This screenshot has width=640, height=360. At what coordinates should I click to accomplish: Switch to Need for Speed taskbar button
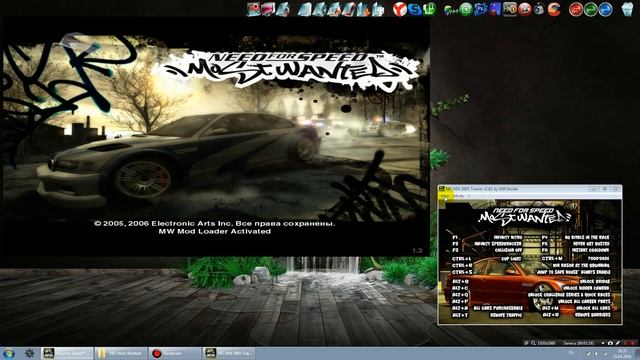point(67,353)
